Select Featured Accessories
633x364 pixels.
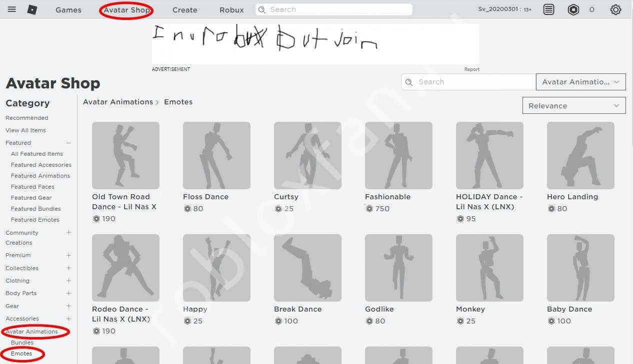click(x=41, y=165)
